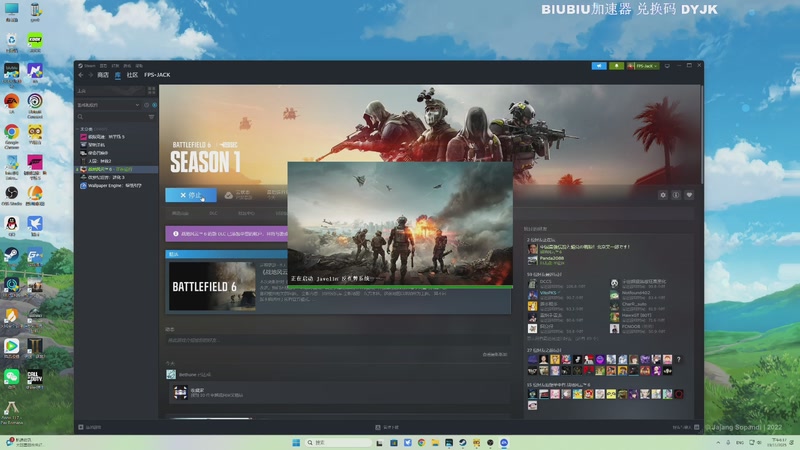800x450 pixels.
Task: Open the Steam menu in title bar
Action: click(89, 66)
